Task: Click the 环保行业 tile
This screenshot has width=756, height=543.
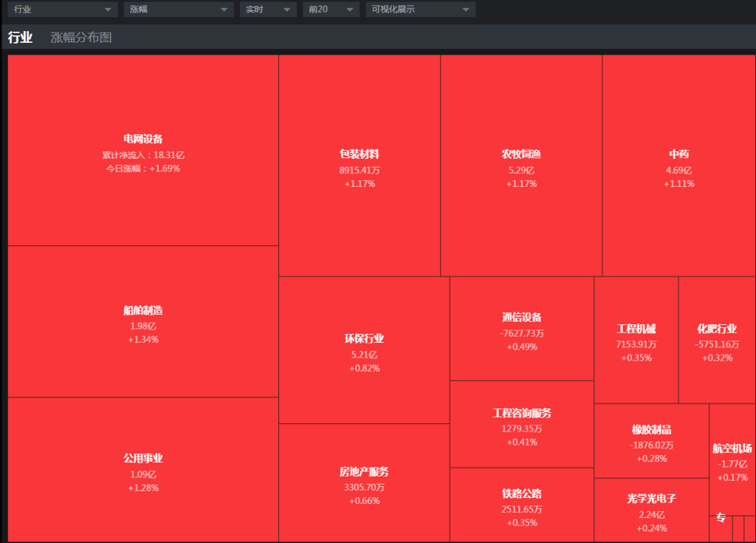Action: [x=364, y=351]
